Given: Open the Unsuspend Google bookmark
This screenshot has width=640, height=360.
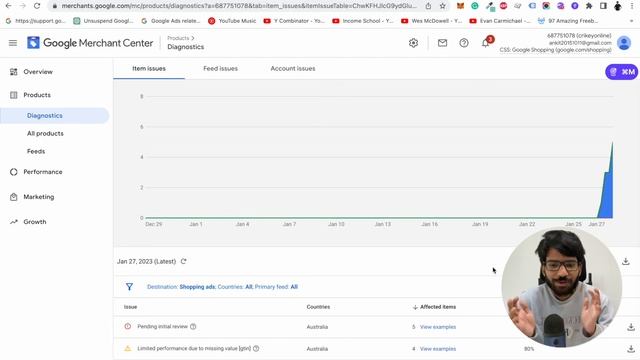Looking at the screenshot, I should (x=103, y=21).
